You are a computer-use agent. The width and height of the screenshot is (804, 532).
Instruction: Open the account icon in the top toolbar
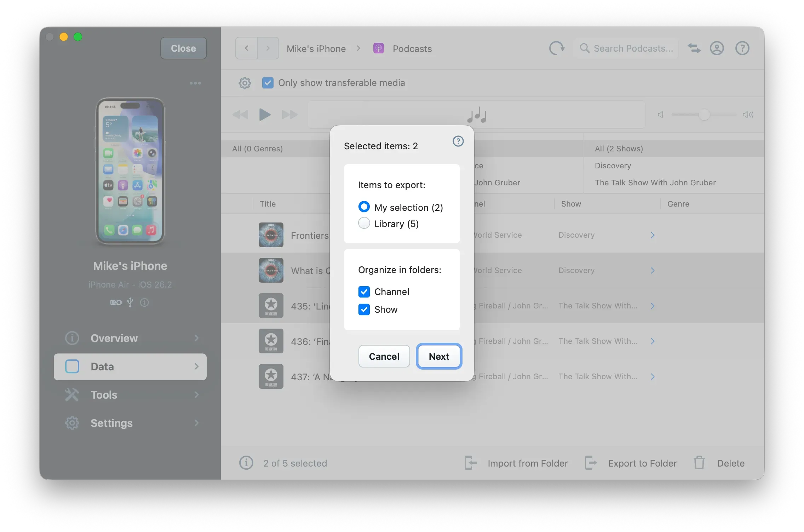[717, 48]
